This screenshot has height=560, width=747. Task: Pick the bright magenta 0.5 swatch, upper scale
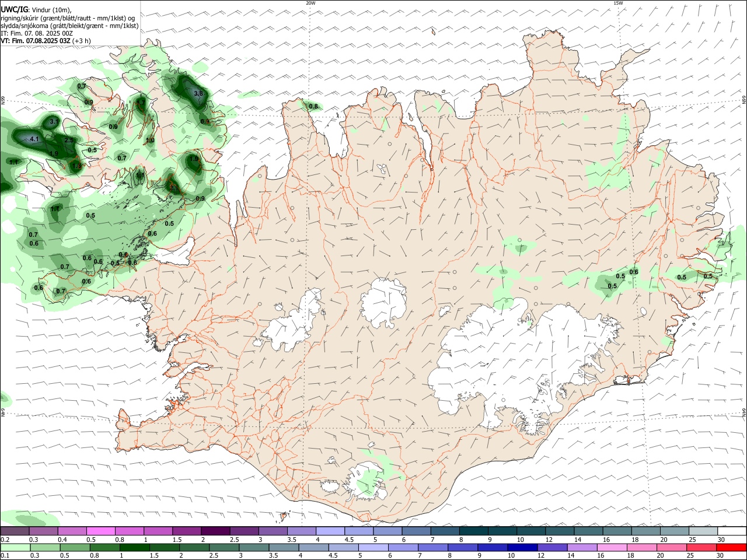[100, 531]
